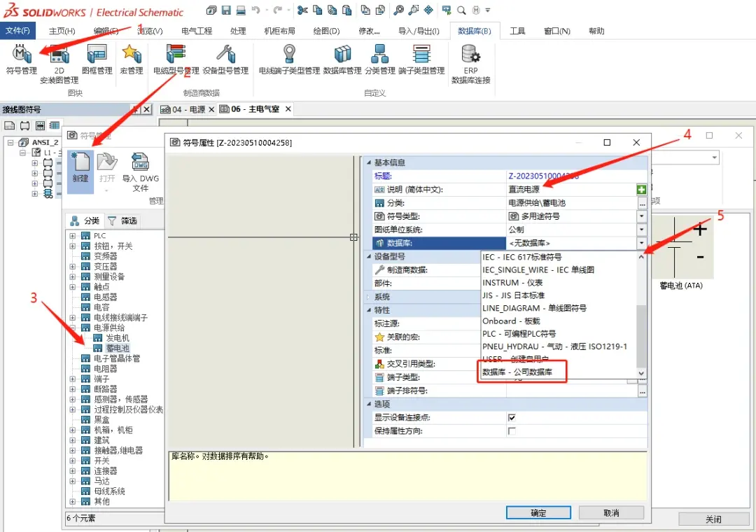This screenshot has width=756, height=532.
Task: Select 蓄电池 in category tree
Action: tap(117, 348)
